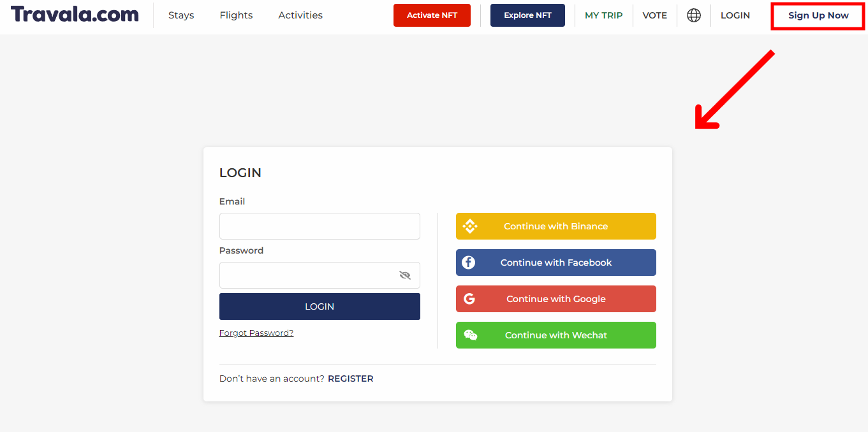The image size is (868, 432).
Task: Toggle password visibility eye icon
Action: pos(405,275)
